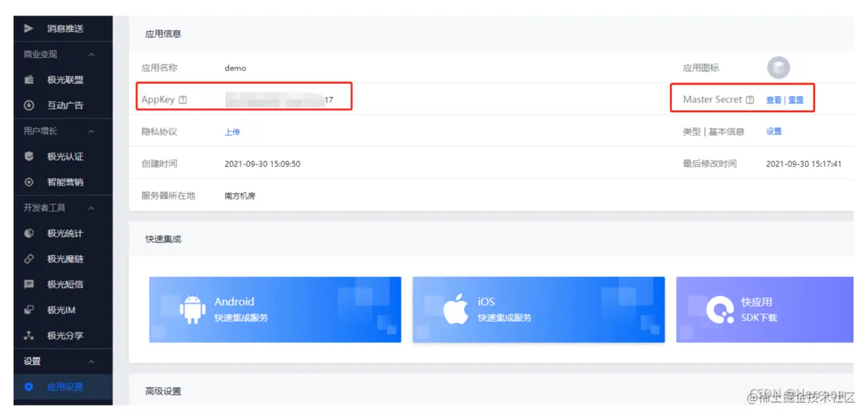Click the blurred AppKey value
Viewport: 868px width, 417px height.
(x=279, y=100)
